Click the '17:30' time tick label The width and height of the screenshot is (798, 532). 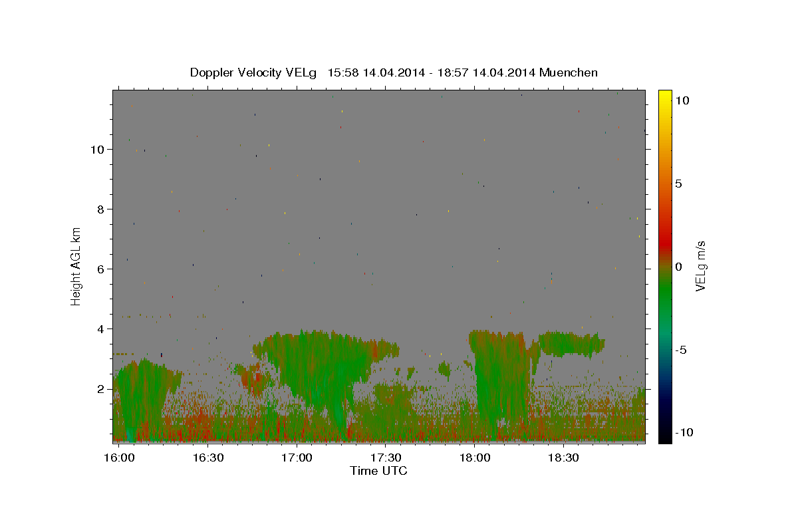click(x=385, y=458)
